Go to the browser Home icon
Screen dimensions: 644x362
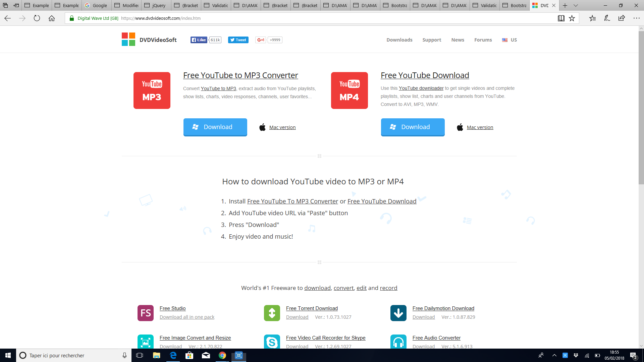click(x=52, y=18)
